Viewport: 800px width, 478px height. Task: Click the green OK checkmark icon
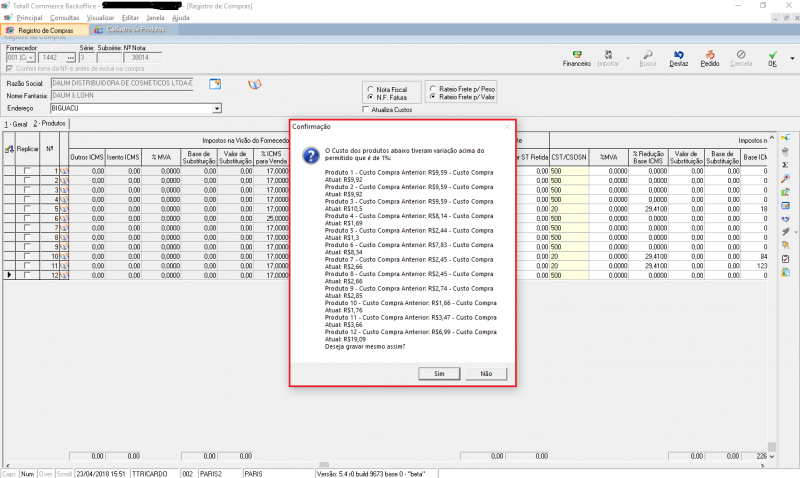coord(772,58)
